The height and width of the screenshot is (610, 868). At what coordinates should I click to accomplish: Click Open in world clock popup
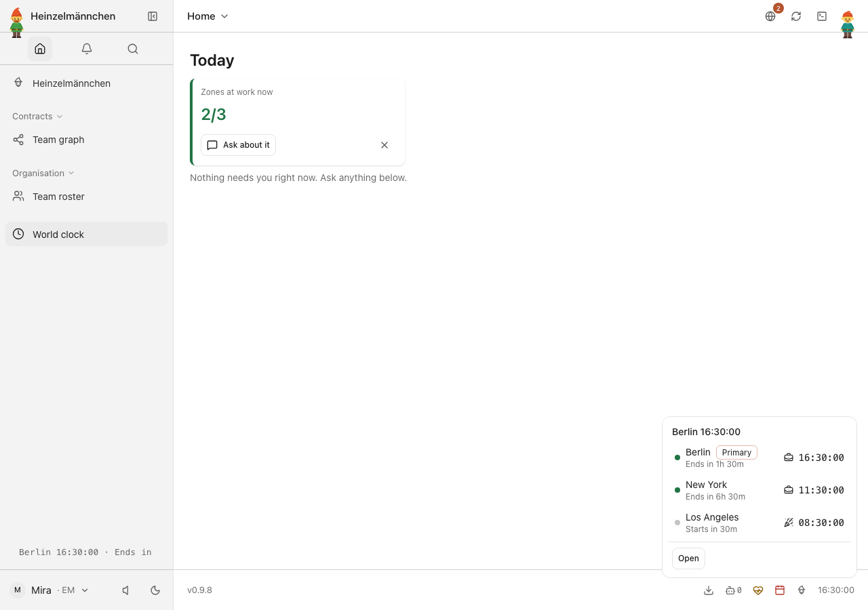pyautogui.click(x=688, y=558)
